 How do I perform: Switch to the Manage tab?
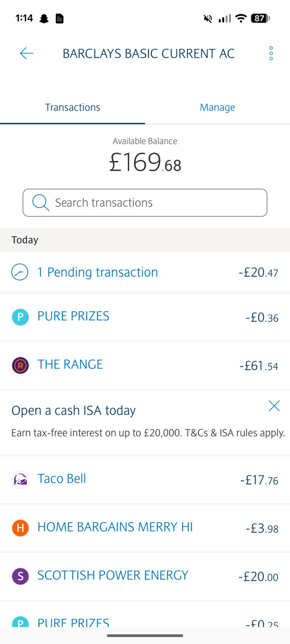tap(218, 107)
